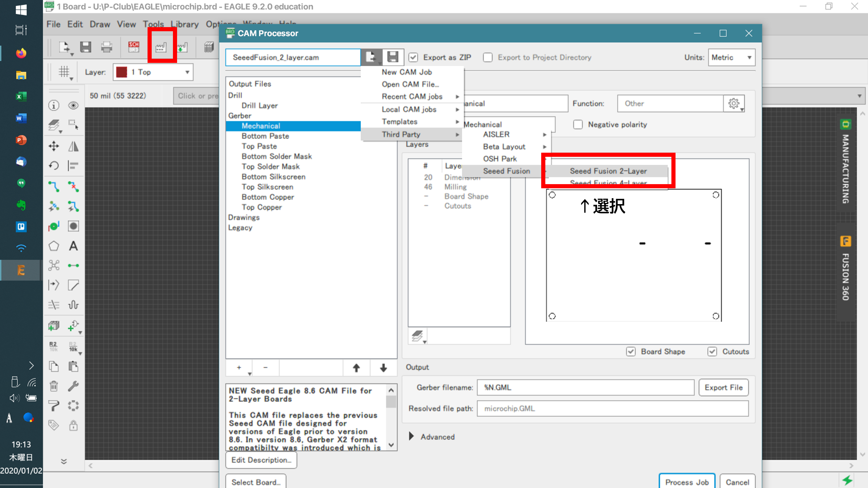Click the CAM Processor toolbar icon
Viewport: 868px width, 488px height.
coord(161,47)
